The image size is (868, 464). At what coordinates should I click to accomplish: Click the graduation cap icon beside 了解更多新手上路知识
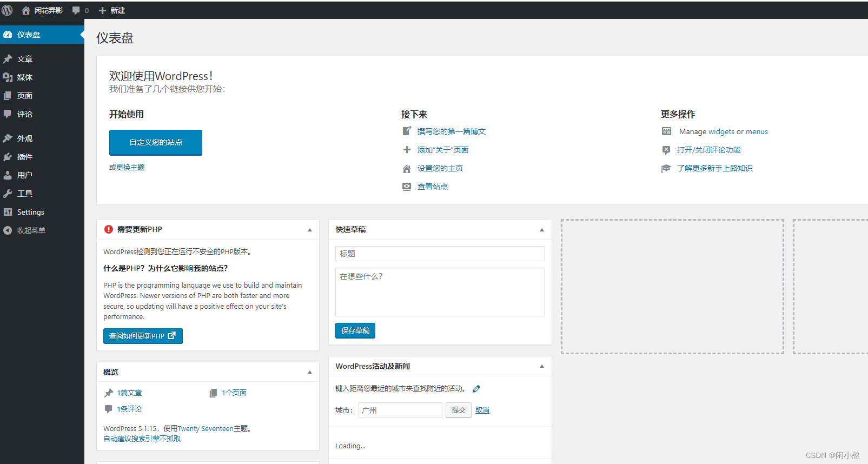click(666, 168)
